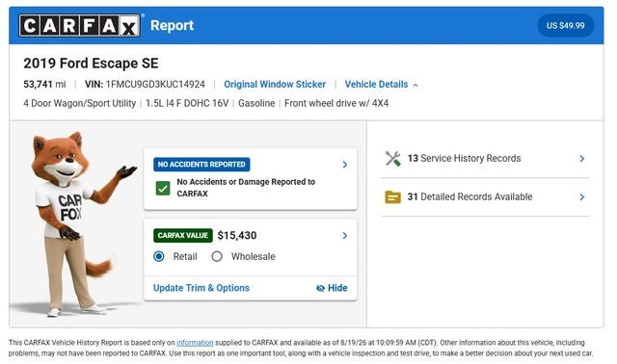Hide the CARFAX value
This screenshot has height=364, width=617.
coord(332,288)
